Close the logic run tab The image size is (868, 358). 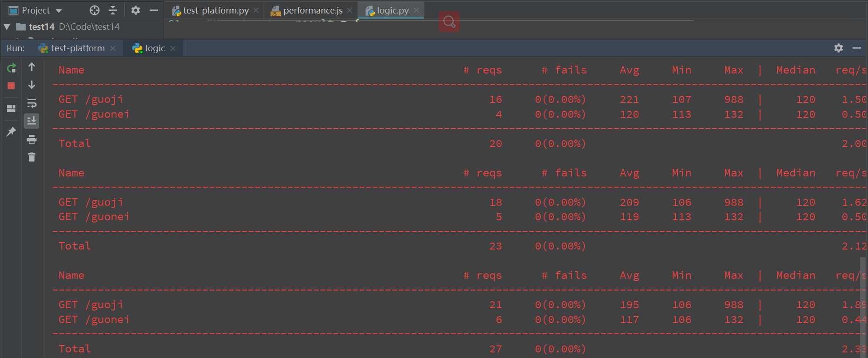(173, 48)
